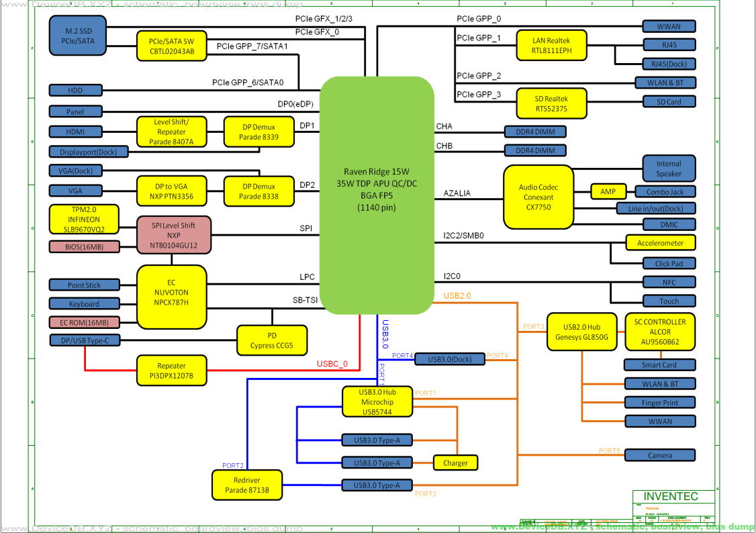
Task: Click the SD Realtek RTS5237S block
Action: point(551,103)
